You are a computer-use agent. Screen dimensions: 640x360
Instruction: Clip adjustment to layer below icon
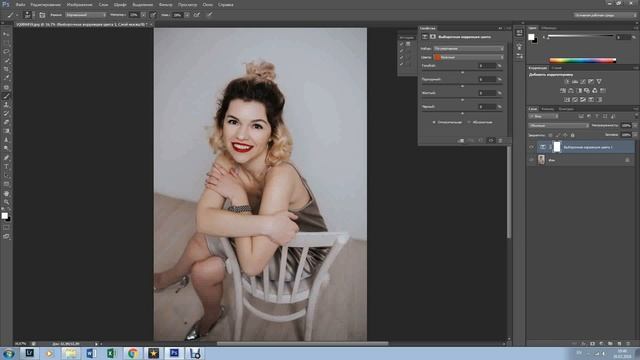[x=461, y=140]
